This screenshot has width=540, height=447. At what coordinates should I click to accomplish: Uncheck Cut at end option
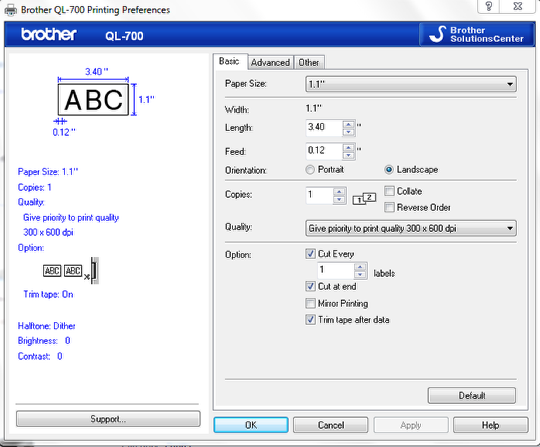(x=310, y=286)
